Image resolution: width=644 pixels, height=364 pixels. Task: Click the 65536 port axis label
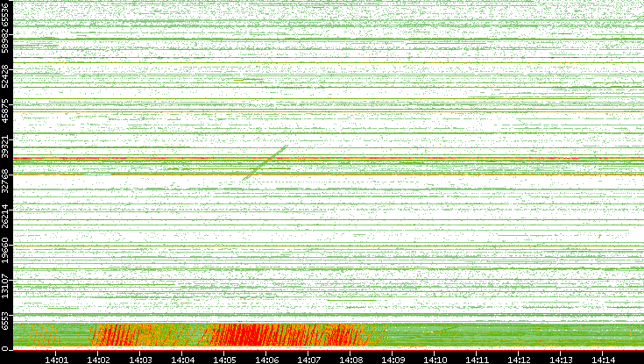[x=7, y=13]
